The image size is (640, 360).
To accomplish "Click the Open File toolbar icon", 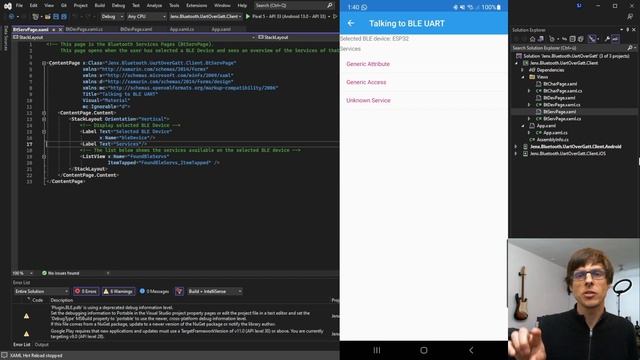I will [48, 16].
